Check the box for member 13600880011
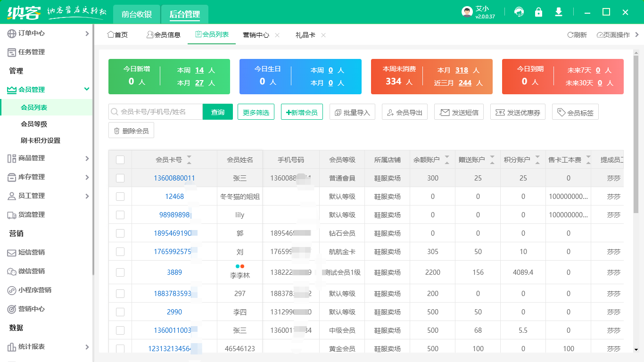This screenshot has height=362, width=644. coord(120,178)
